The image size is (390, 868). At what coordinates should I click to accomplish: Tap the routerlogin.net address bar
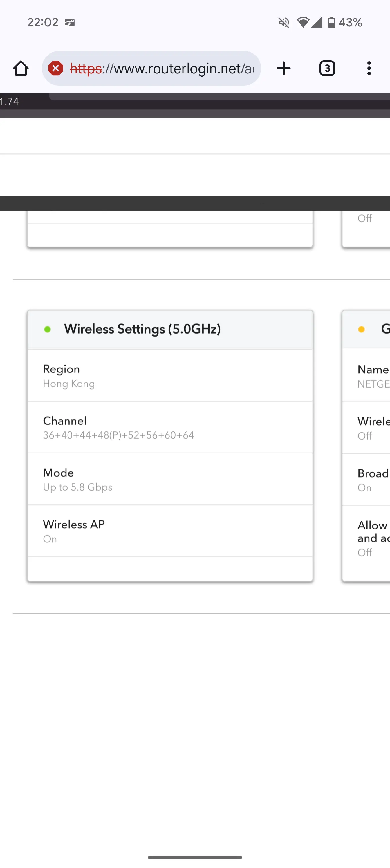[x=151, y=68]
